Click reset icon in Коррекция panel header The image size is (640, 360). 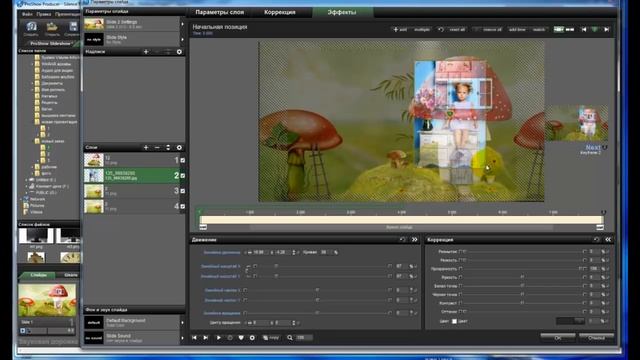(596, 240)
